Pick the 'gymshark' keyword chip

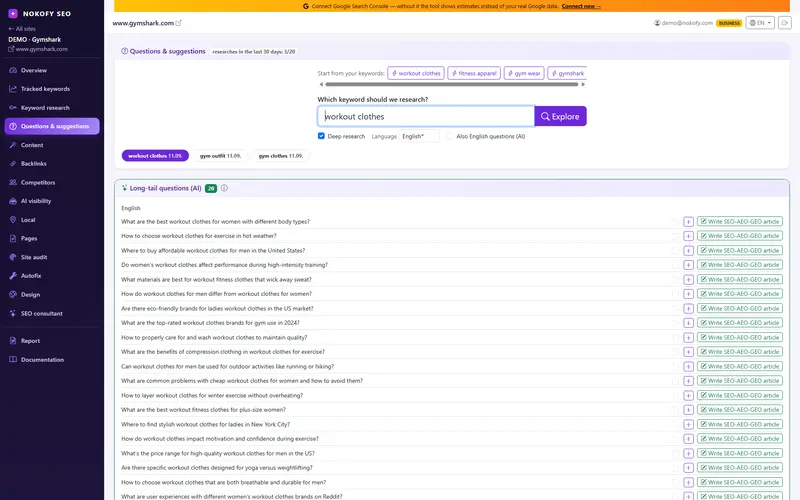[x=567, y=73]
